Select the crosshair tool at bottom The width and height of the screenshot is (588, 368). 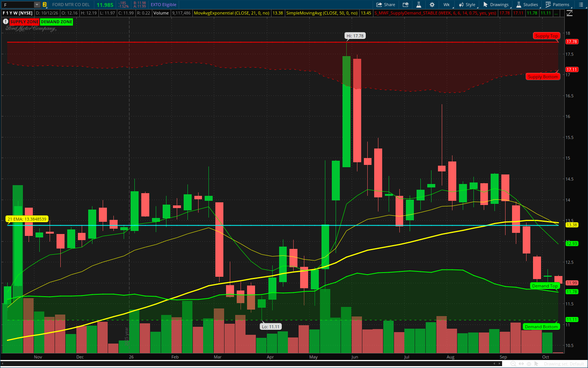point(529,364)
